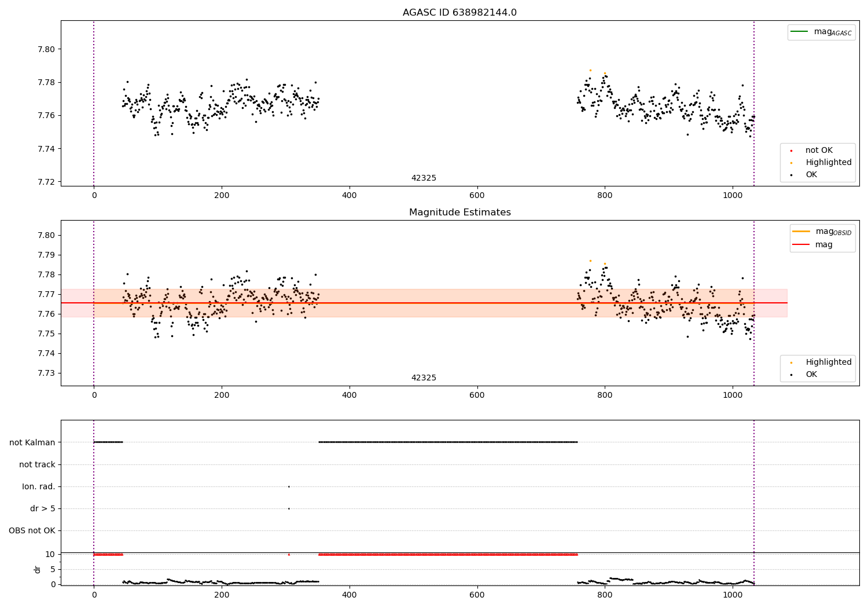Click the '200' x-tick under the bottom panel
The image size is (868, 608).
[x=222, y=595]
